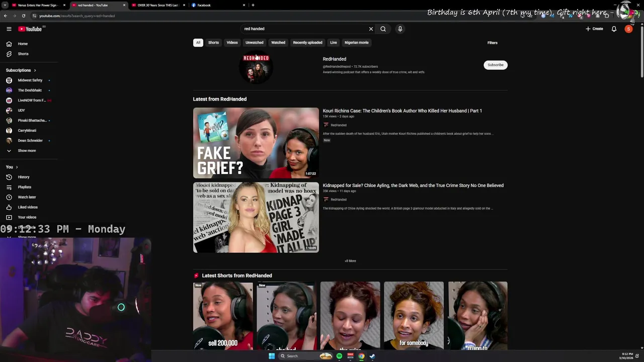Viewport: 644px width, 362px height.
Task: Open the Windows Start menu
Action: click(x=272, y=356)
